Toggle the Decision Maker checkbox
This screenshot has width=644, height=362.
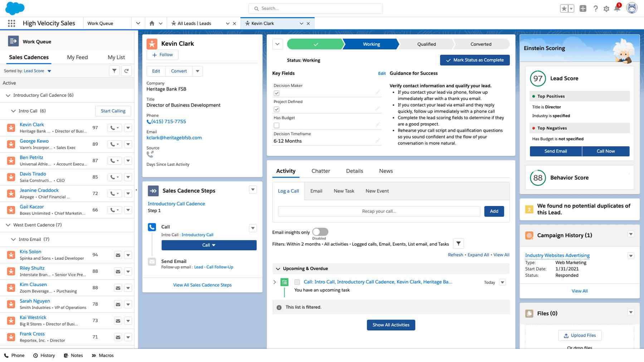pos(277,93)
